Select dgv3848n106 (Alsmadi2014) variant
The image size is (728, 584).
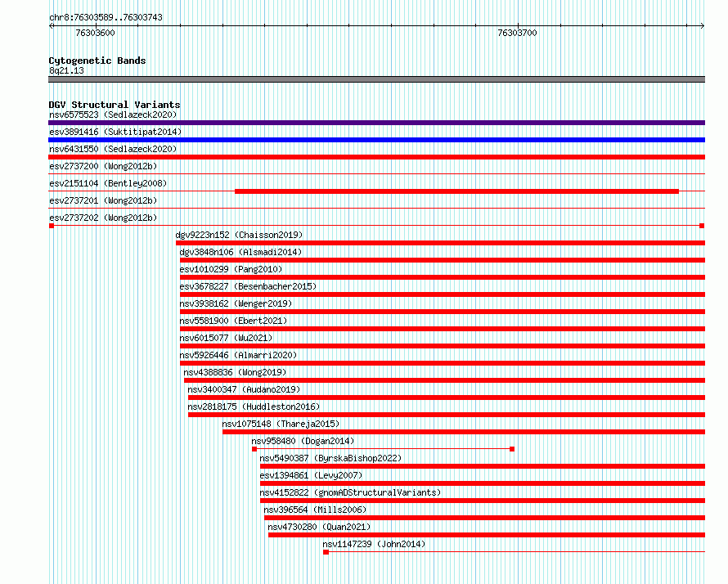tap(240, 252)
